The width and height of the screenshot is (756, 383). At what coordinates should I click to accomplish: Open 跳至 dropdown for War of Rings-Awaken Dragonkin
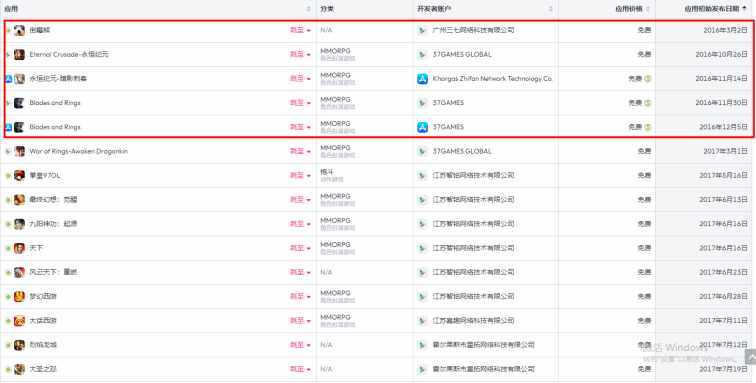coord(300,151)
